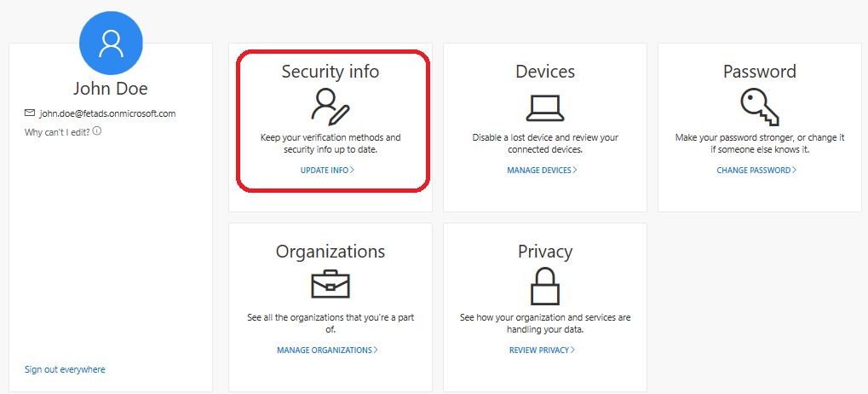The height and width of the screenshot is (394, 868).
Task: Select the CHANGE PASSWORD link
Action: (x=756, y=171)
